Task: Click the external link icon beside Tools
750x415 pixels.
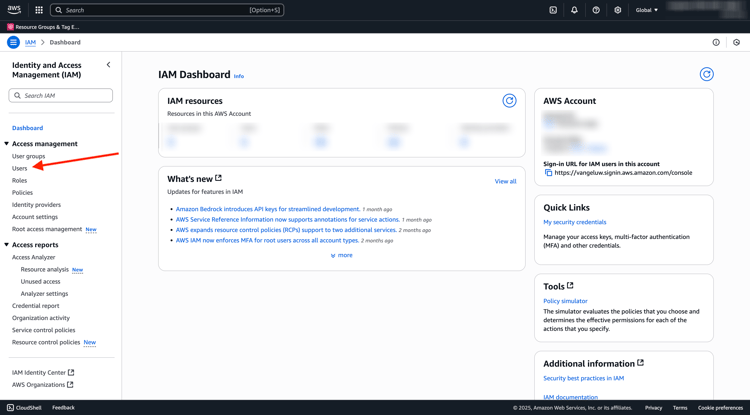Action: point(570,285)
